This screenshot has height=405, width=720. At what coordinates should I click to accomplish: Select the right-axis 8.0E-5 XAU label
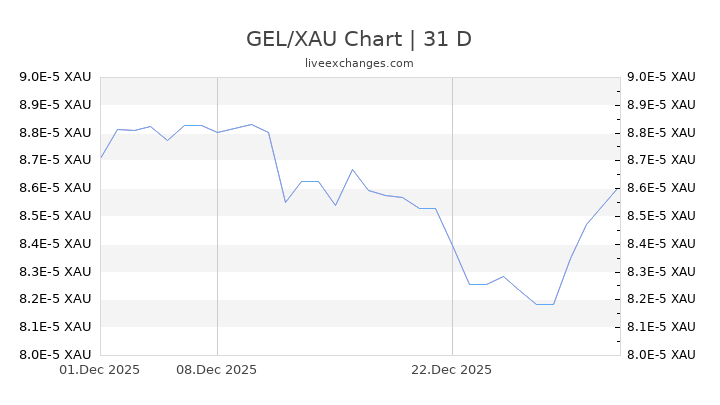[660, 354]
